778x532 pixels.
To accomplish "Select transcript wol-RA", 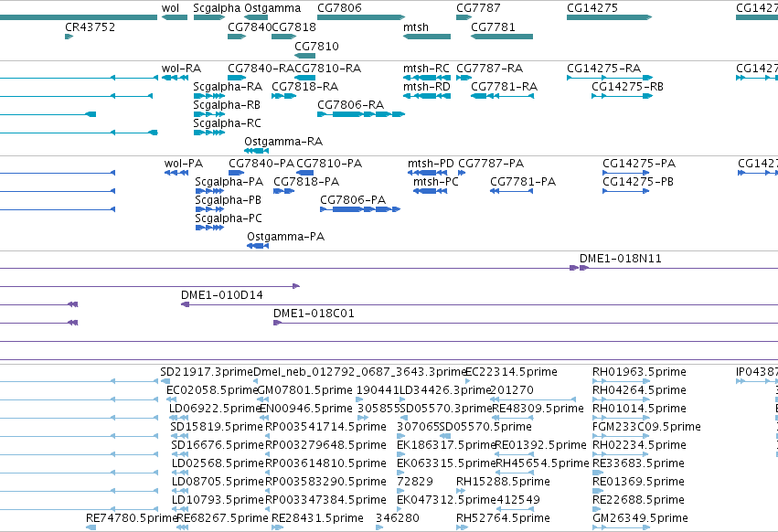I will point(174,78).
